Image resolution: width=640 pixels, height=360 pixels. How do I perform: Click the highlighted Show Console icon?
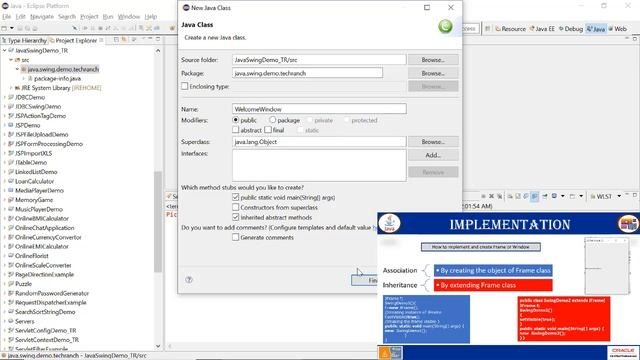(x=535, y=196)
